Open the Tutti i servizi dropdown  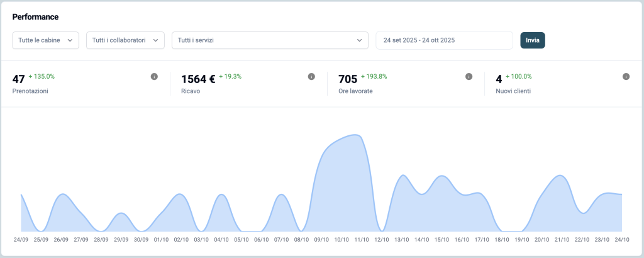[270, 40]
